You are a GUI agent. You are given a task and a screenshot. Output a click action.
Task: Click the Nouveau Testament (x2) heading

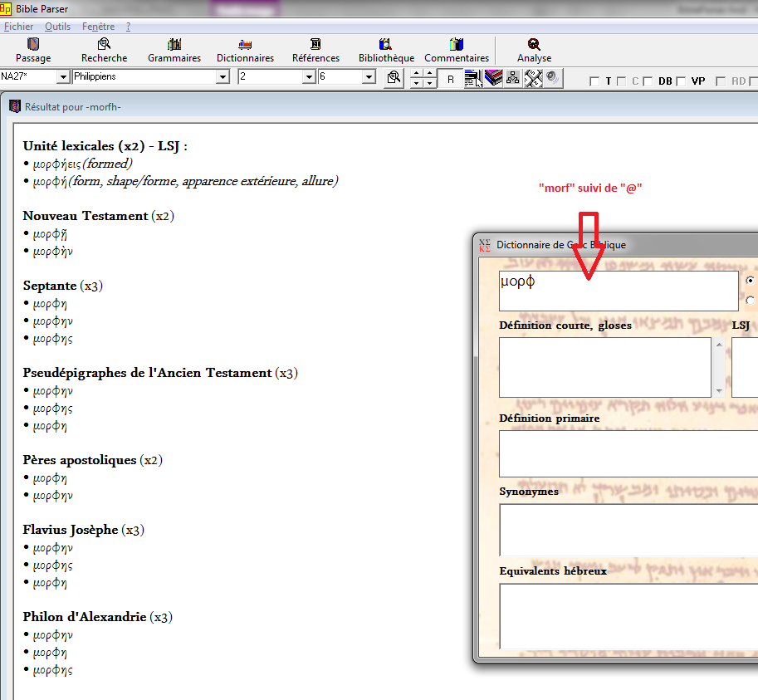tap(98, 216)
